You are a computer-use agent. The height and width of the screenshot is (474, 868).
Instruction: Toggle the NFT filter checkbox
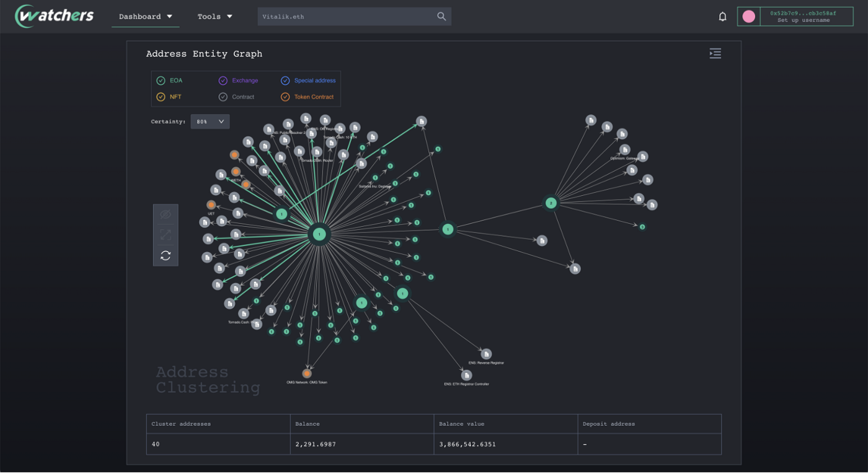tap(161, 97)
